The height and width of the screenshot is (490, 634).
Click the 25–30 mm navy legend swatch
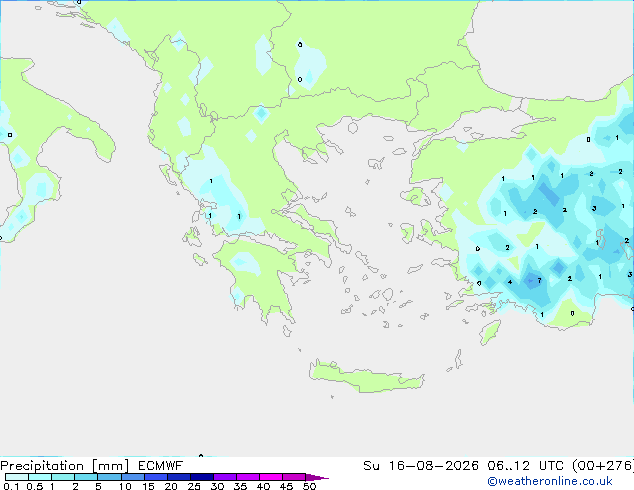(201, 477)
